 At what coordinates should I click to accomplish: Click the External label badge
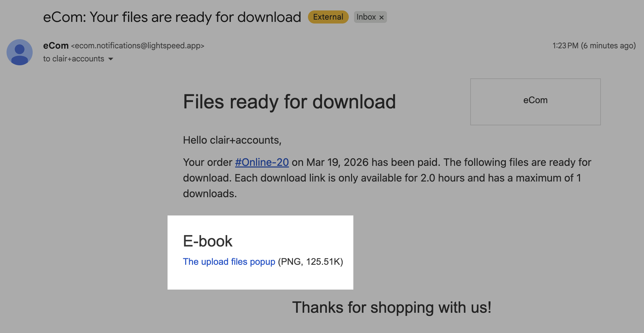click(x=328, y=17)
